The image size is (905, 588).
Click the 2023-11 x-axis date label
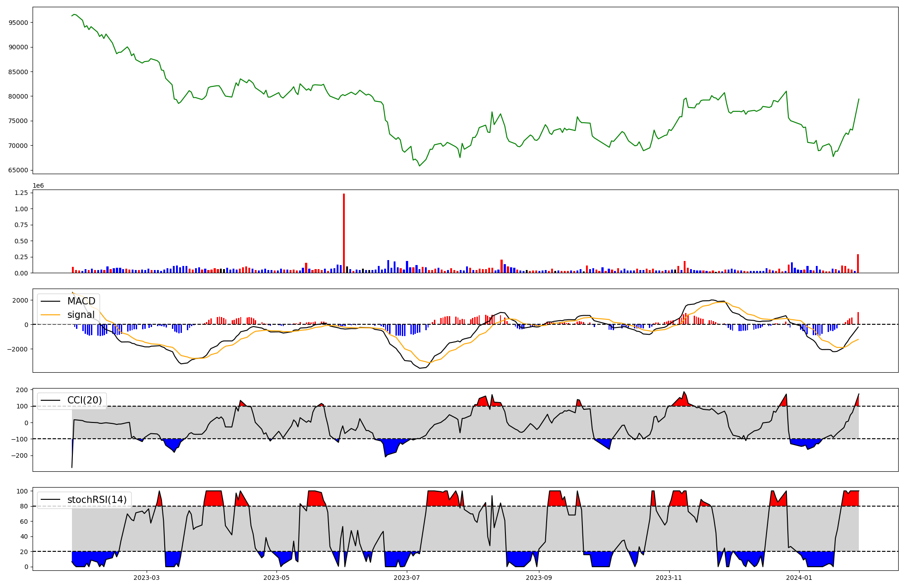669,578
